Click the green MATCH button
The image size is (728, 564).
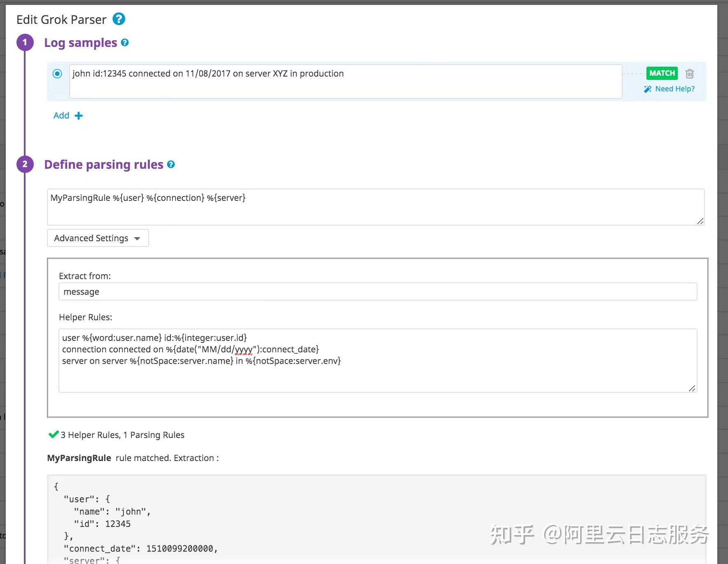point(661,73)
